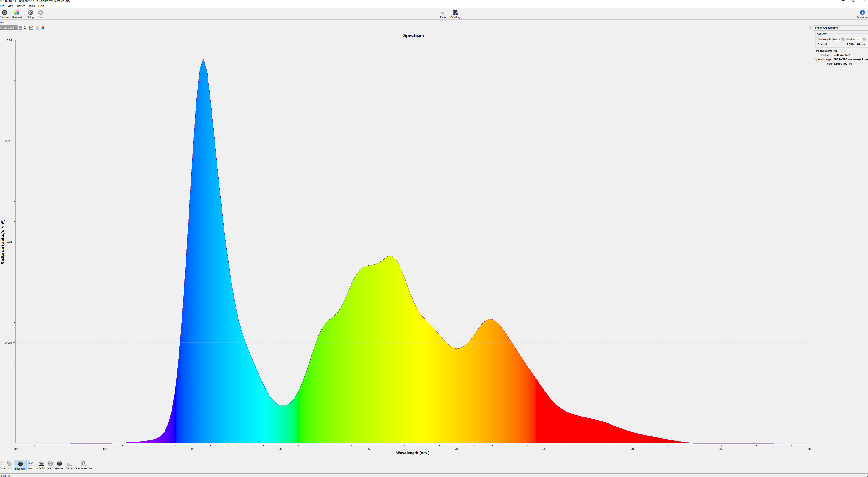Click the Switch to data button

pos(8,28)
